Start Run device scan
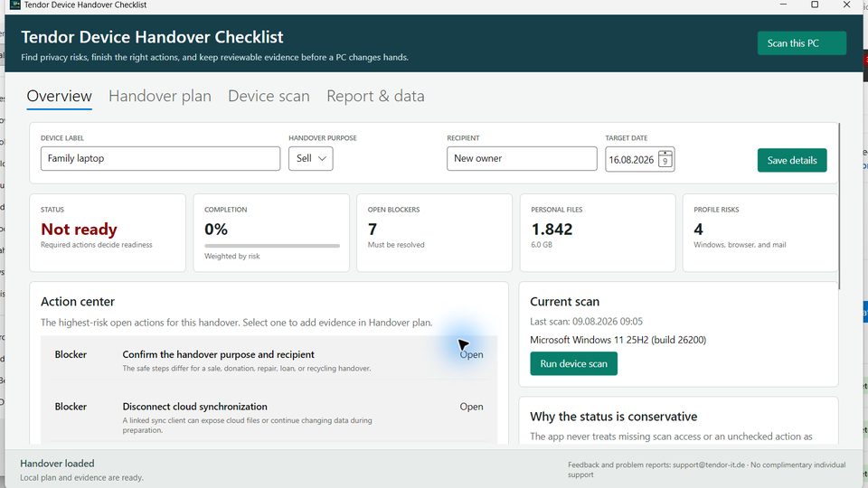Screen dimensions: 868x488 pyautogui.click(x=573, y=363)
